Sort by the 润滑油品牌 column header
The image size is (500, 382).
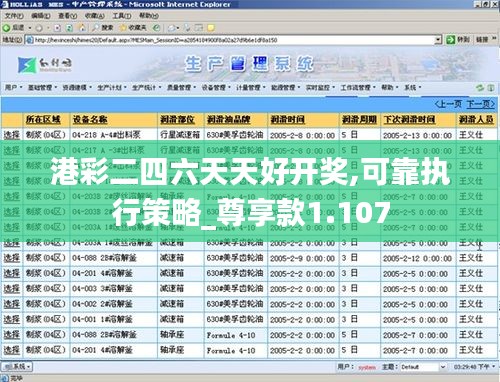228,119
